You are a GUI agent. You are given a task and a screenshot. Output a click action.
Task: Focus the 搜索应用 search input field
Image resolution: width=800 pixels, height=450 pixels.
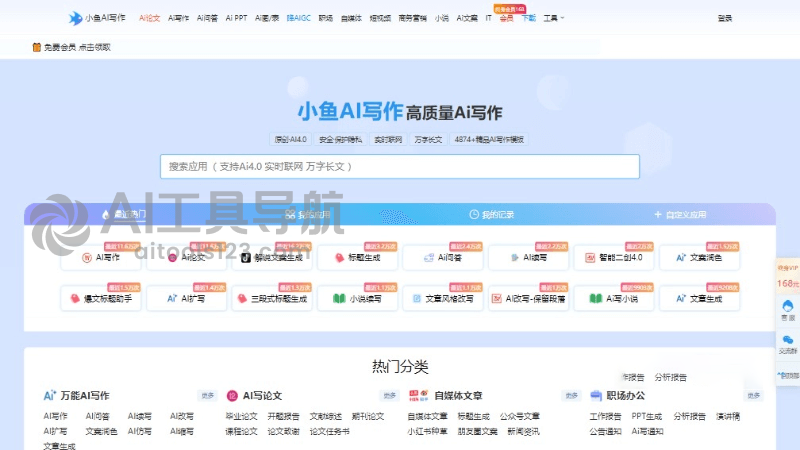(x=399, y=166)
